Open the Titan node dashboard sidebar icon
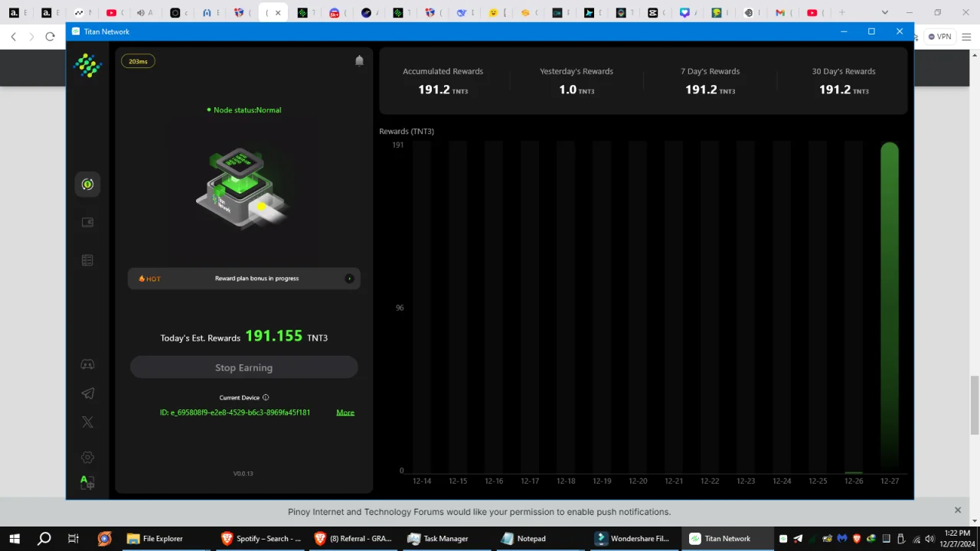The width and height of the screenshot is (980, 551). (x=87, y=184)
